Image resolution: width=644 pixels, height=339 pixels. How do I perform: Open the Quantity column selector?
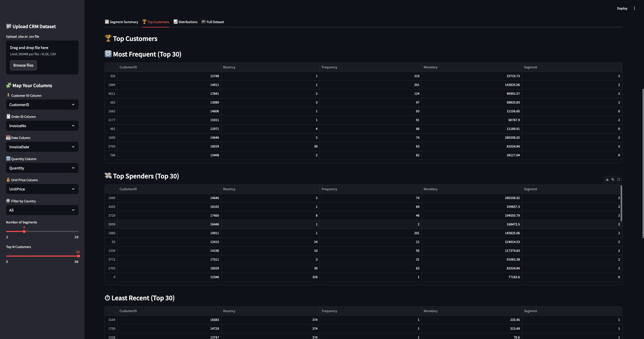(x=42, y=168)
